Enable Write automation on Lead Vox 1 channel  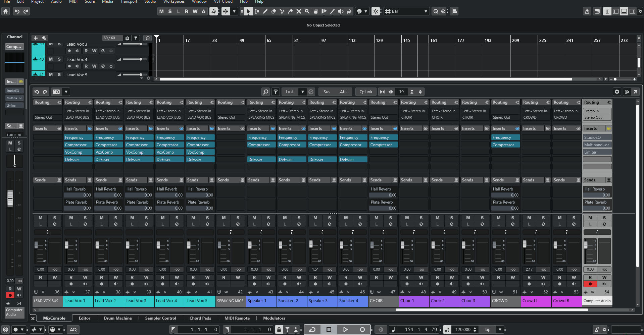tap(85, 277)
